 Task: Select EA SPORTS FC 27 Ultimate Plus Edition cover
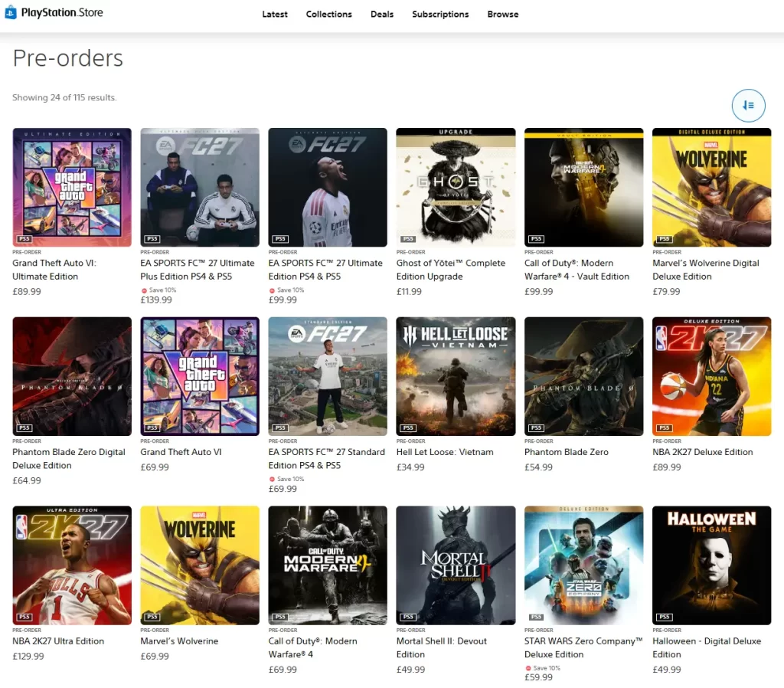(x=200, y=187)
